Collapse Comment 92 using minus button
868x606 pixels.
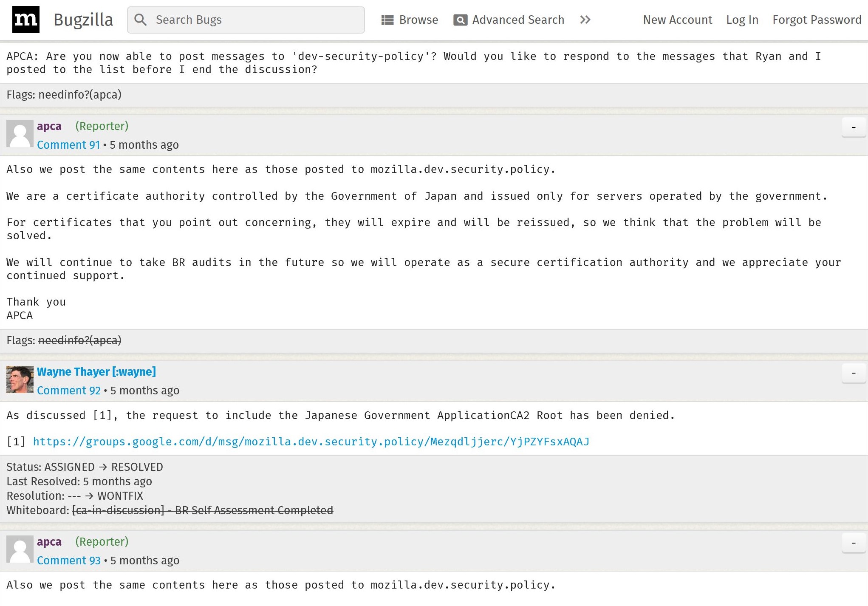coord(853,373)
